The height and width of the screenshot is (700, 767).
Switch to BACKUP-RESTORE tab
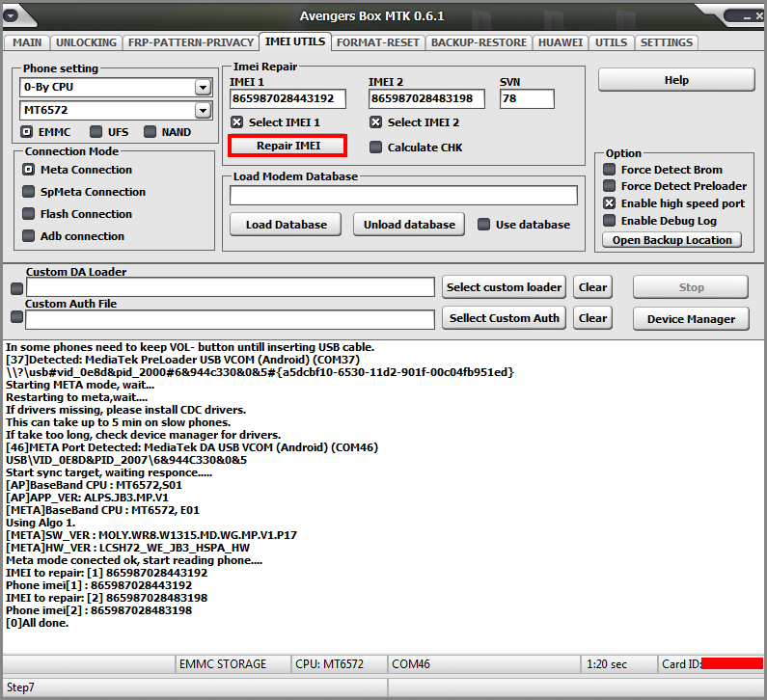pyautogui.click(x=479, y=42)
